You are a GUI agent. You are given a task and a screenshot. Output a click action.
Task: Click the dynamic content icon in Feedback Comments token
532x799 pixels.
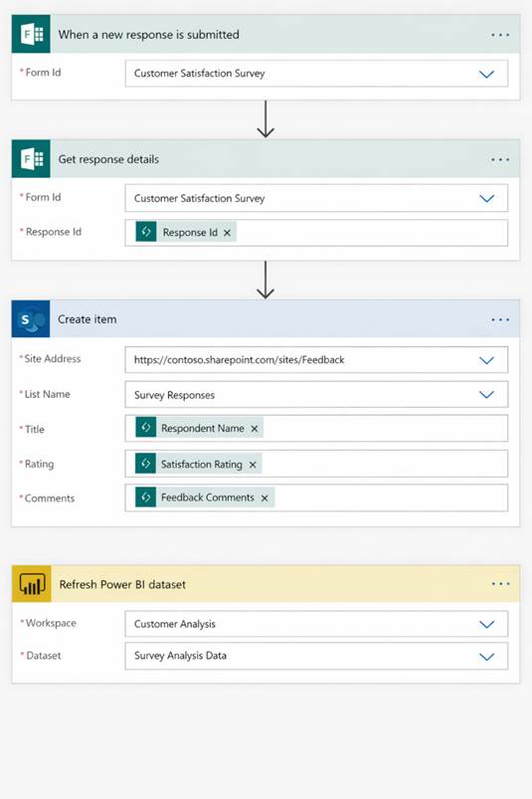[x=145, y=498]
